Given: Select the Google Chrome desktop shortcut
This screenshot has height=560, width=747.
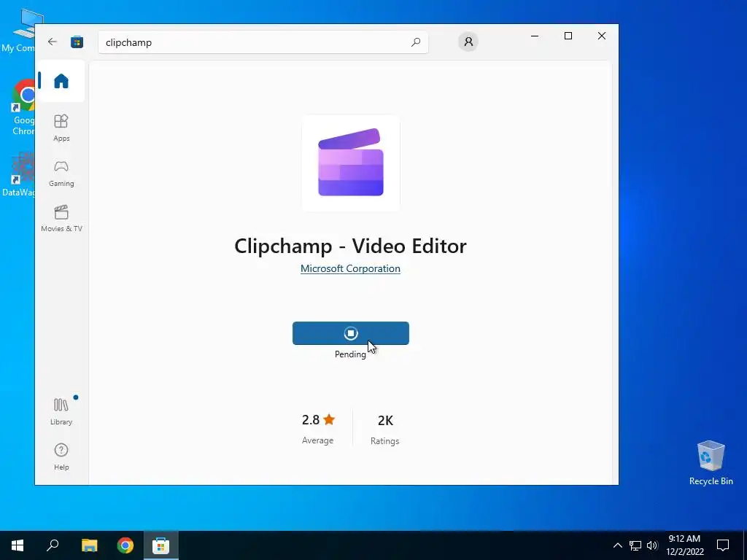Looking at the screenshot, I should (24, 108).
